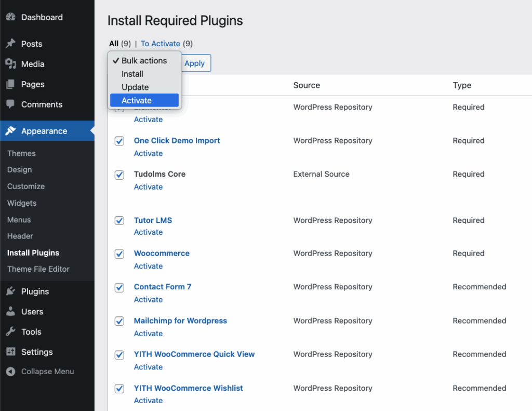This screenshot has width=532, height=411.
Task: Open the Themes submenu item
Action: [21, 153]
